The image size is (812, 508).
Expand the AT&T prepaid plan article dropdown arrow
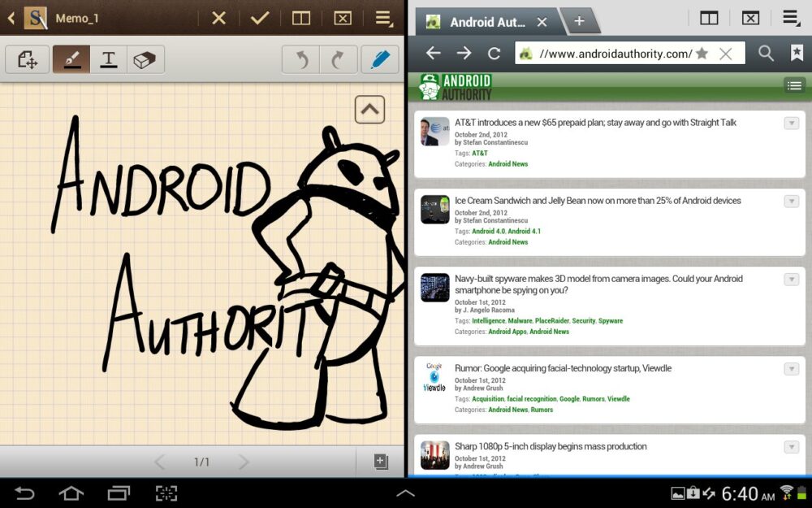[791, 123]
